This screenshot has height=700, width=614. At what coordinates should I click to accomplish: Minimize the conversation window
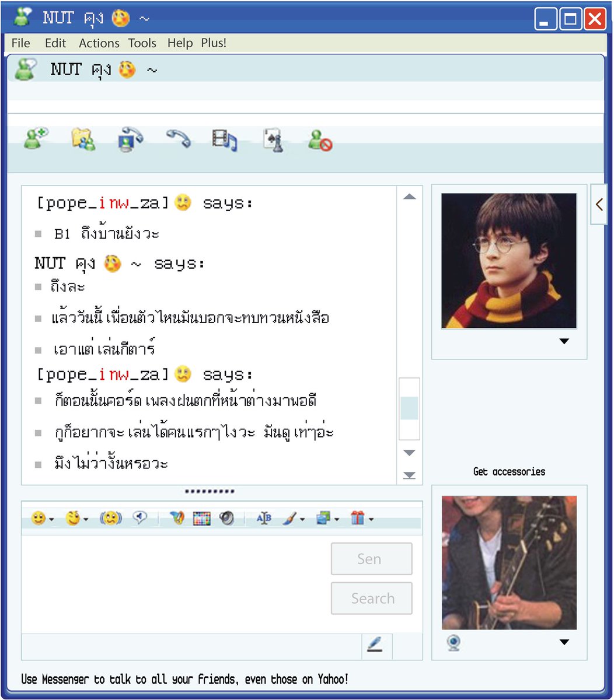click(x=546, y=19)
